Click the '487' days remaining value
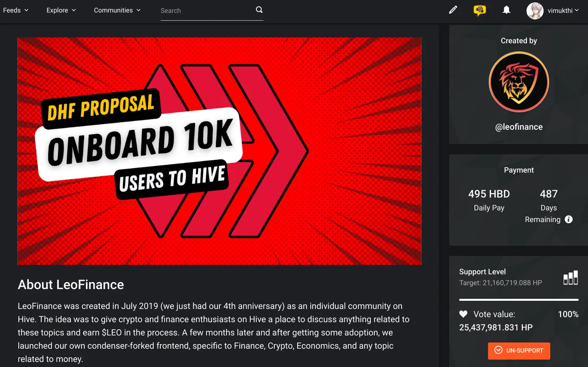Viewport: 588px width, 367px height. (x=548, y=194)
